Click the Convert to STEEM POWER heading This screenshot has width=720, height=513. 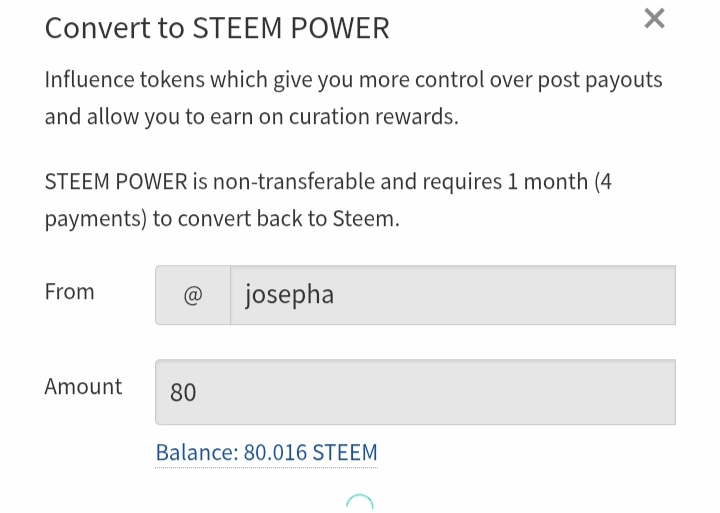click(x=217, y=28)
